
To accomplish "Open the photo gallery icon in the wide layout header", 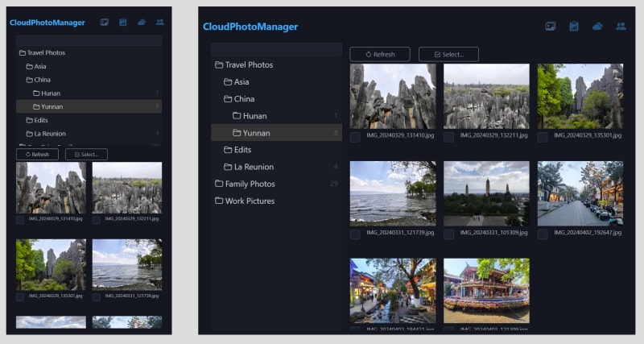I will point(551,27).
